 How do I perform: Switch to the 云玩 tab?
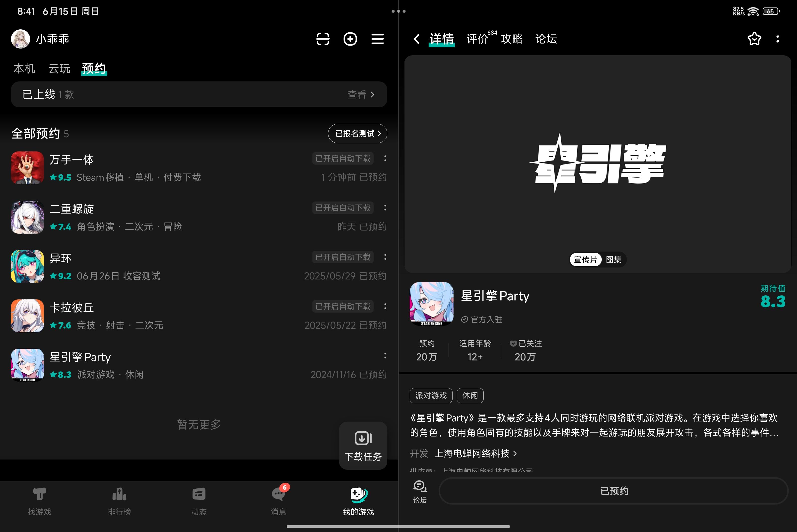59,68
